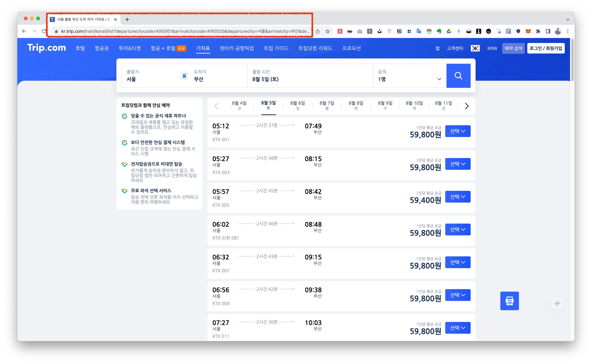This screenshot has width=592, height=364.
Task: Click the browser address bar URL
Action: 185,31
